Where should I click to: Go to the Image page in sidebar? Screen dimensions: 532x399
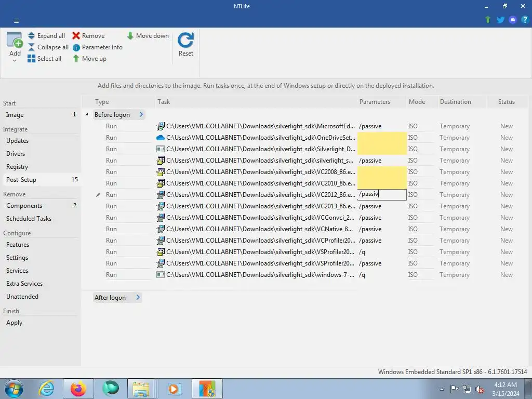point(41,115)
